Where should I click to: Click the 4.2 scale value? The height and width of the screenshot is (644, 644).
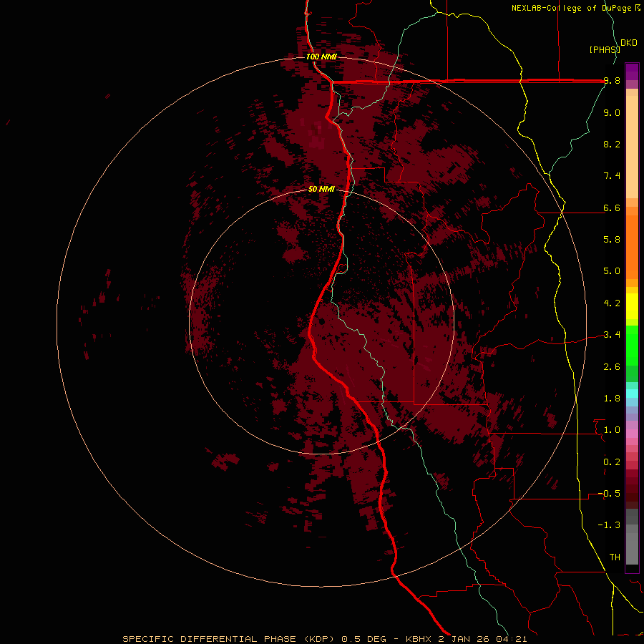coord(612,303)
